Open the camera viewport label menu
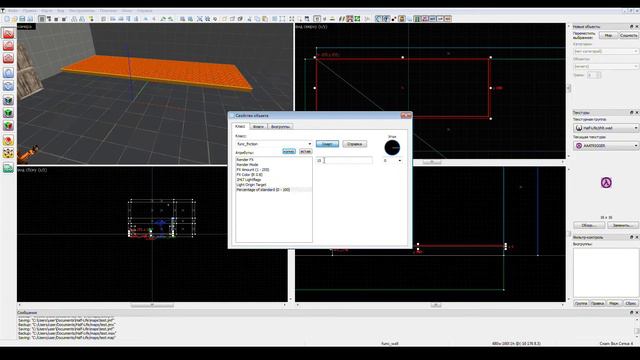Screen dimensions: 640x360 click(x=24, y=27)
